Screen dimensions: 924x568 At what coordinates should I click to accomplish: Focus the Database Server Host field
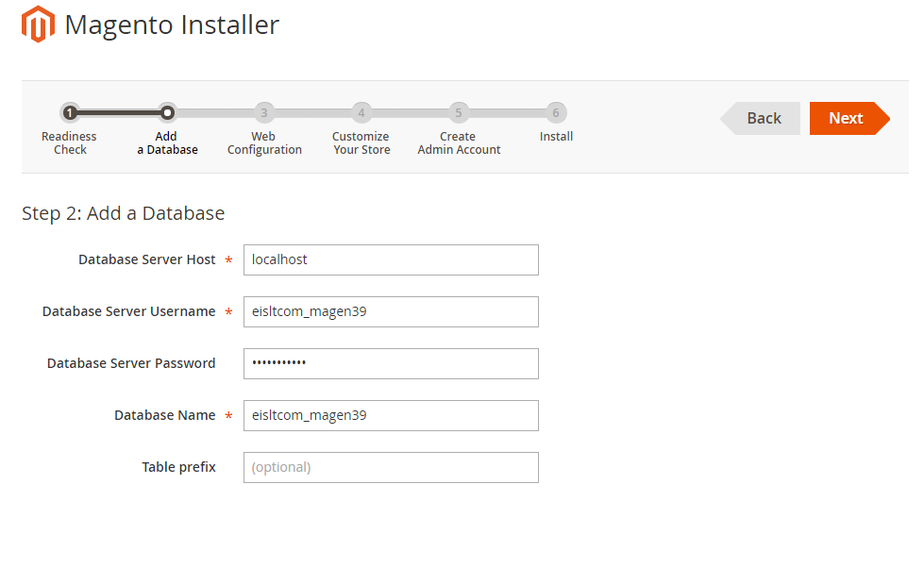[391, 259]
